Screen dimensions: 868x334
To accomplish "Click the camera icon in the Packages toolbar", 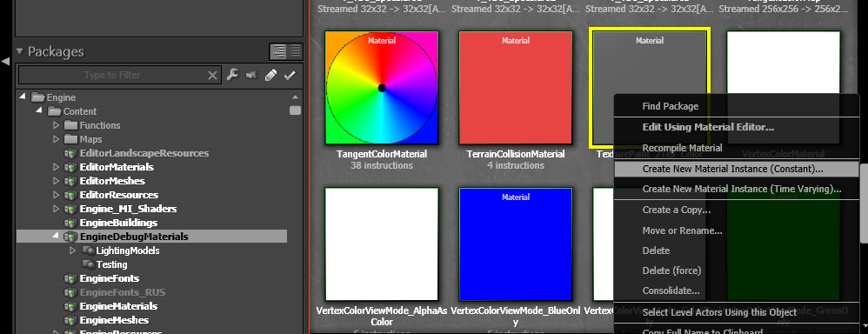I will tap(251, 75).
